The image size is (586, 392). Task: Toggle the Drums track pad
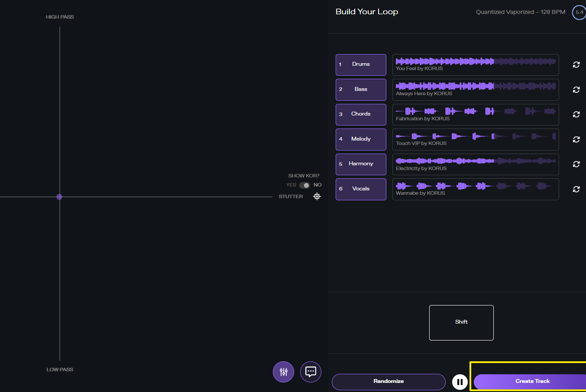point(361,65)
